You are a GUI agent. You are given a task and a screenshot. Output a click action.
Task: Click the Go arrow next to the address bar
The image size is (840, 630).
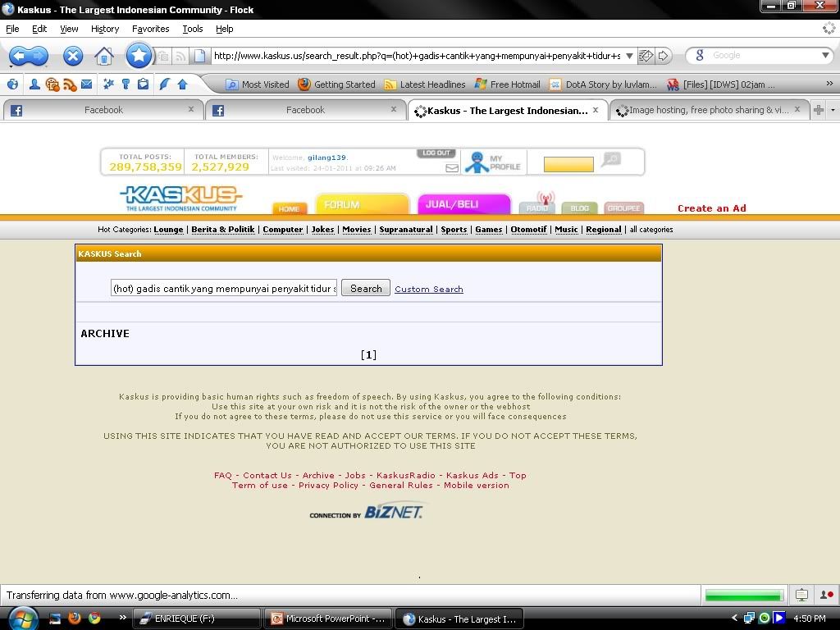tap(663, 55)
